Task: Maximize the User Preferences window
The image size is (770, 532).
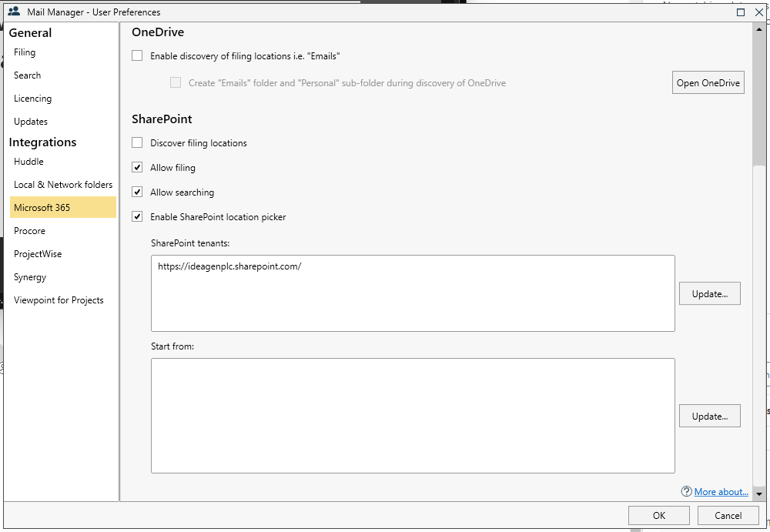Action: tap(741, 12)
